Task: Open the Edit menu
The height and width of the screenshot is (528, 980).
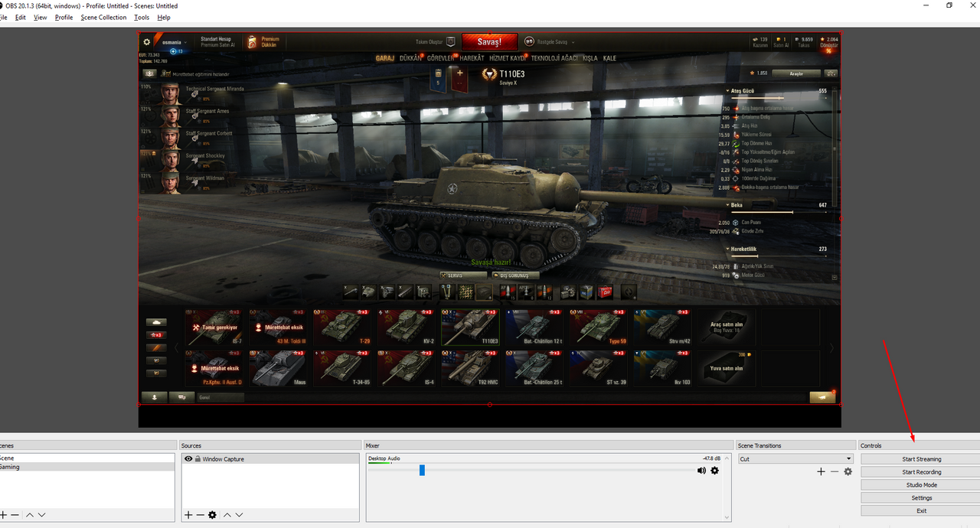Action: (21, 17)
